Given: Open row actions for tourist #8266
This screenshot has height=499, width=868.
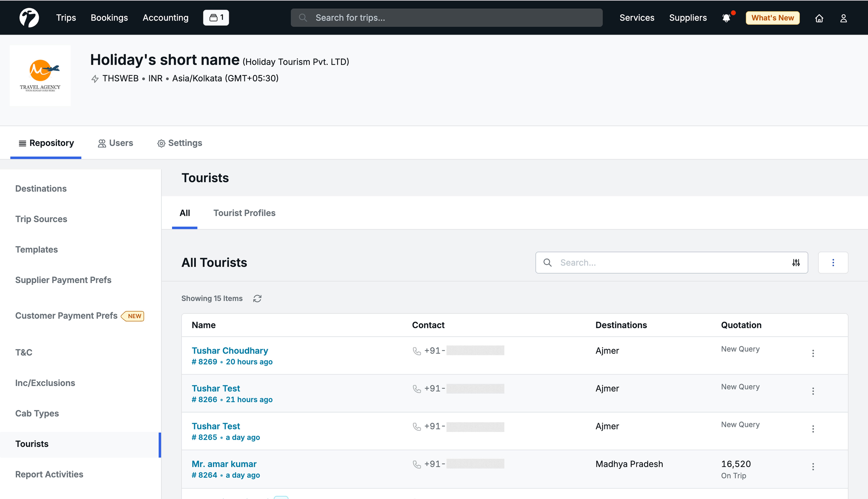Looking at the screenshot, I should click(x=813, y=391).
